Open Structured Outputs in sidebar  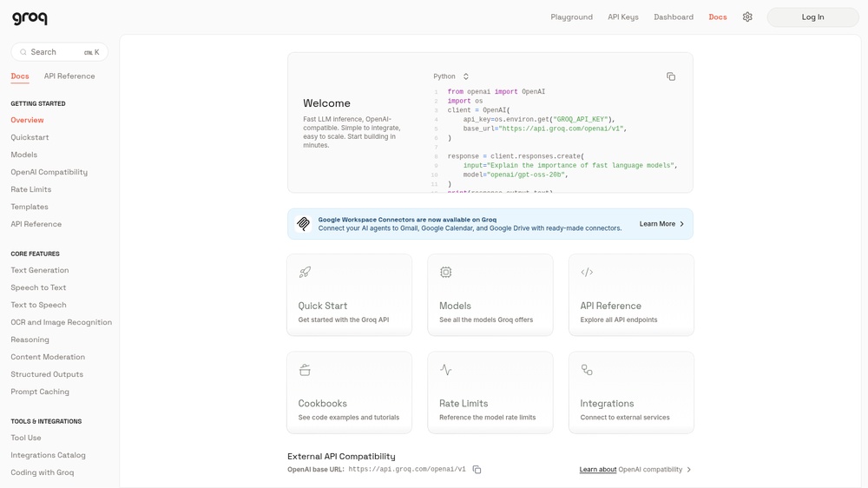(x=47, y=374)
